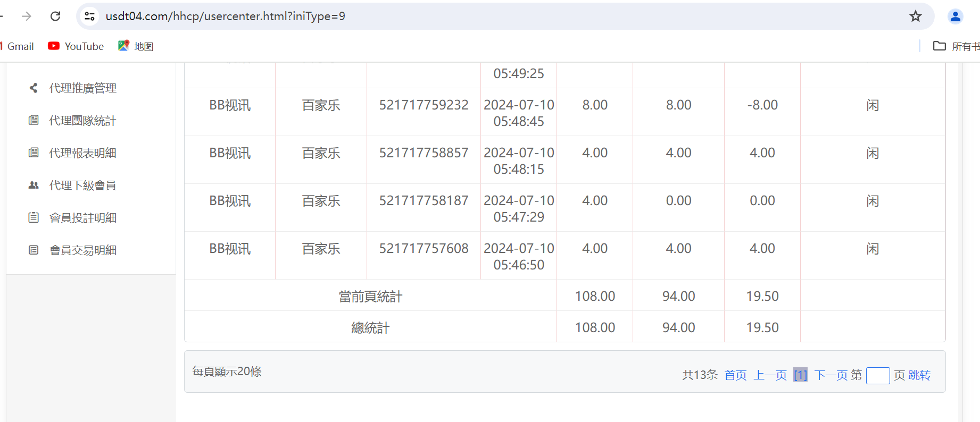Click the browser forward arrow
980x422 pixels.
27,16
